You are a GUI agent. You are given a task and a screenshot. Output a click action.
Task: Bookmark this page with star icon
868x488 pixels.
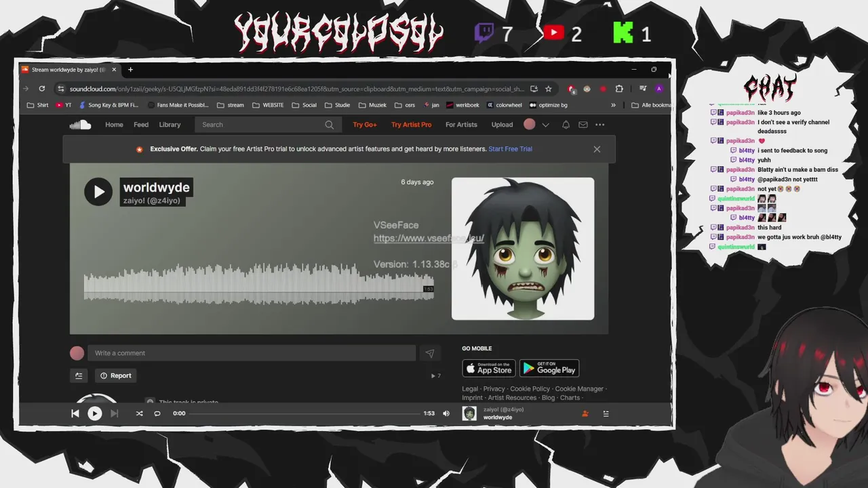click(548, 89)
